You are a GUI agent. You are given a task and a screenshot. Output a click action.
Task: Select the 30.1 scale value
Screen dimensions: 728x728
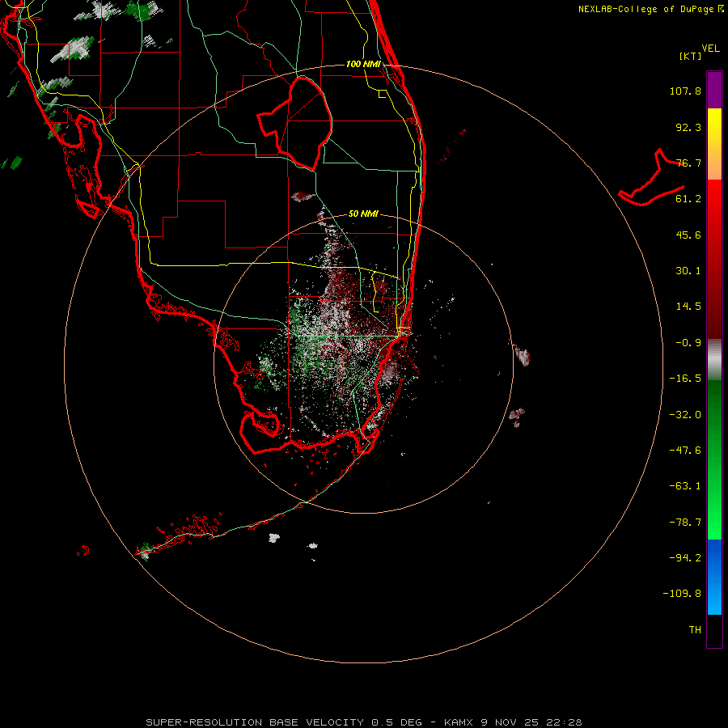point(688,271)
